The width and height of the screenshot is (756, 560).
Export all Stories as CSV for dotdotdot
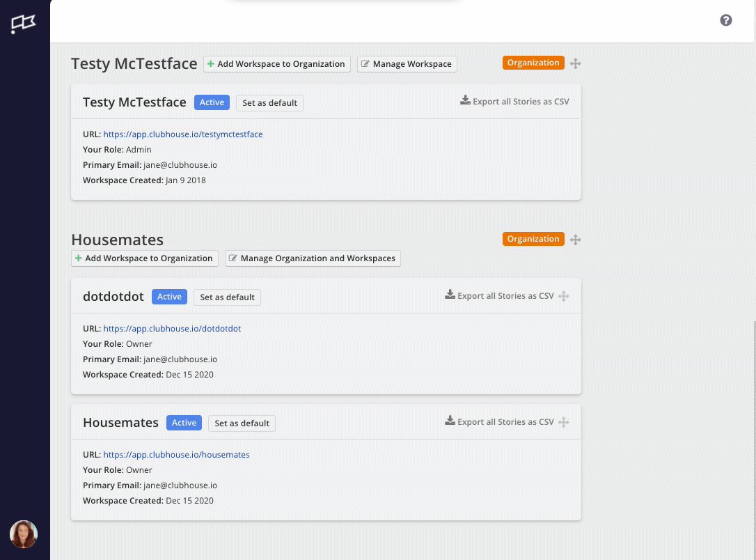click(499, 296)
